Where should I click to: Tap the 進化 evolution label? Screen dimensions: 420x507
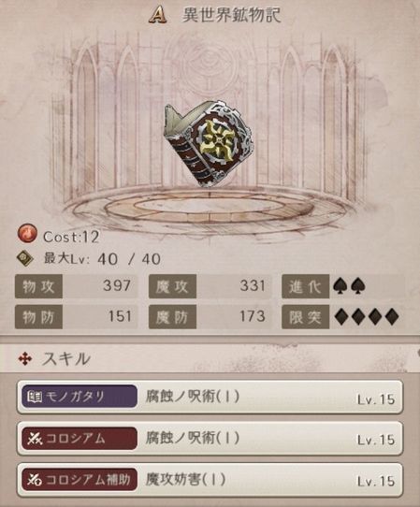click(305, 286)
